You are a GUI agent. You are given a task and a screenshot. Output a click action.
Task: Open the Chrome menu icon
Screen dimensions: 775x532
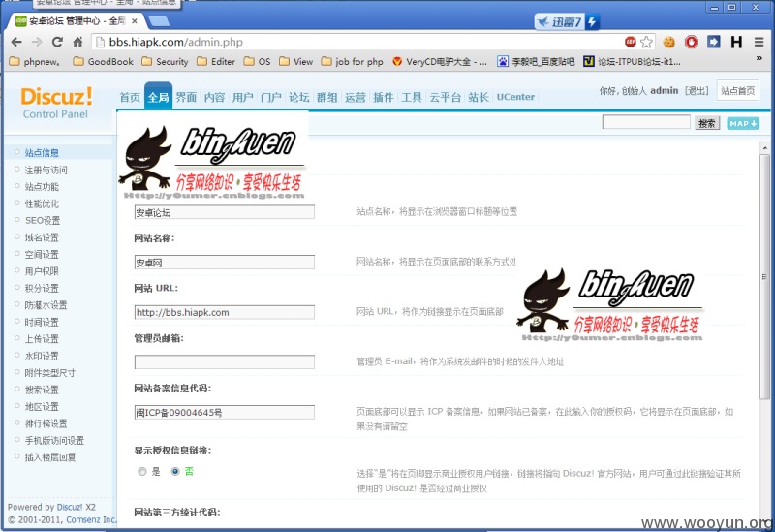759,42
